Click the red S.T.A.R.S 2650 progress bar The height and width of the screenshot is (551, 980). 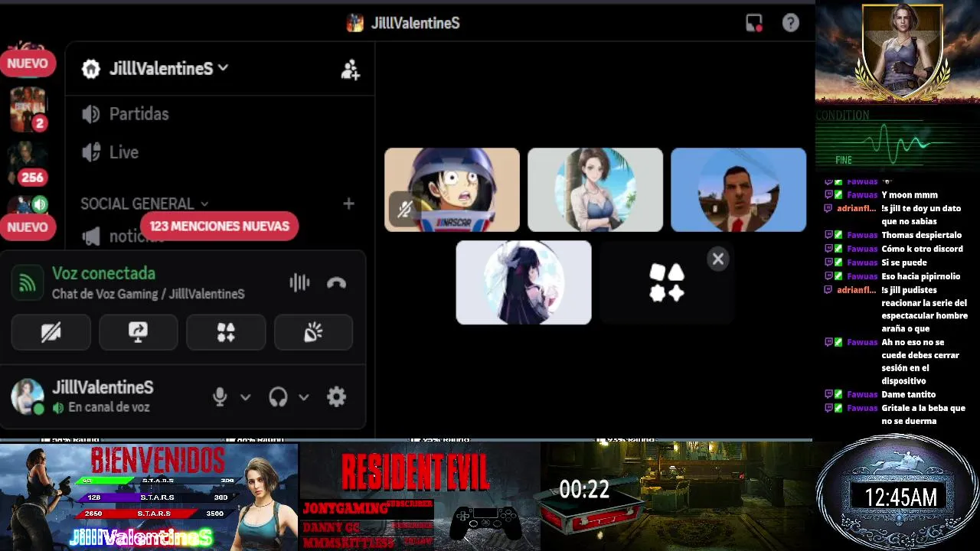click(x=155, y=514)
